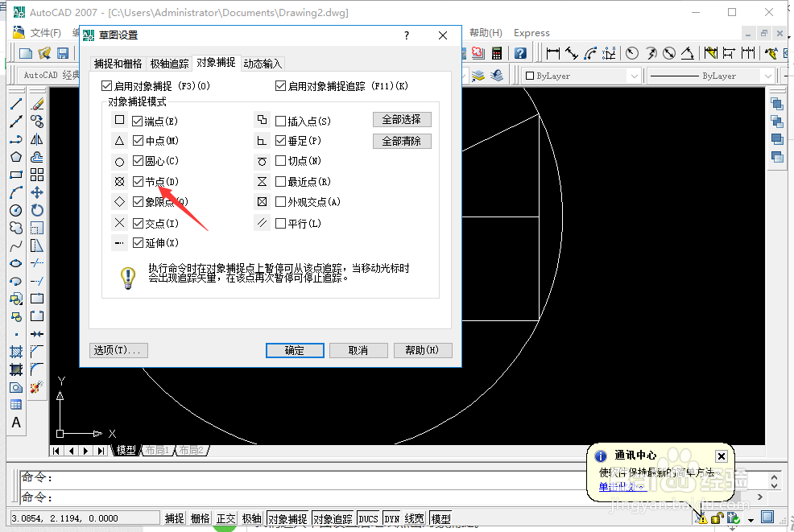Click the Save icon in standard toolbar
794x532 pixels.
click(63, 53)
